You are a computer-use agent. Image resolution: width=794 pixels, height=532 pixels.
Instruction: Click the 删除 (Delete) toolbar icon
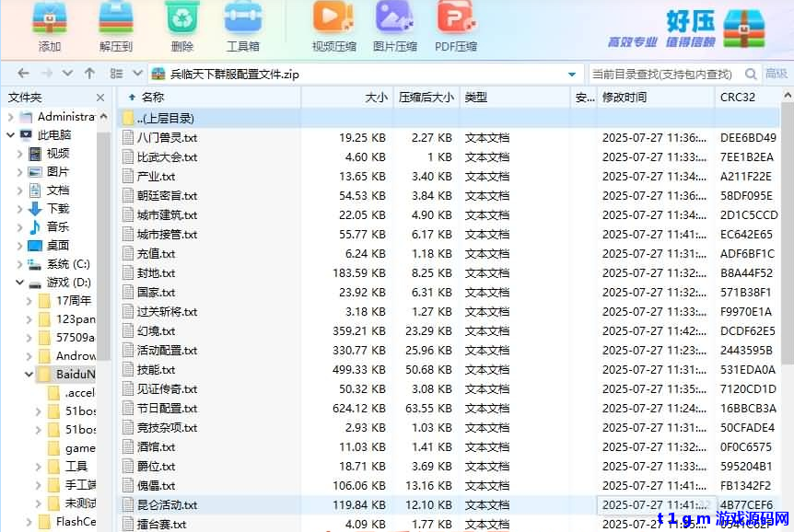(181, 25)
